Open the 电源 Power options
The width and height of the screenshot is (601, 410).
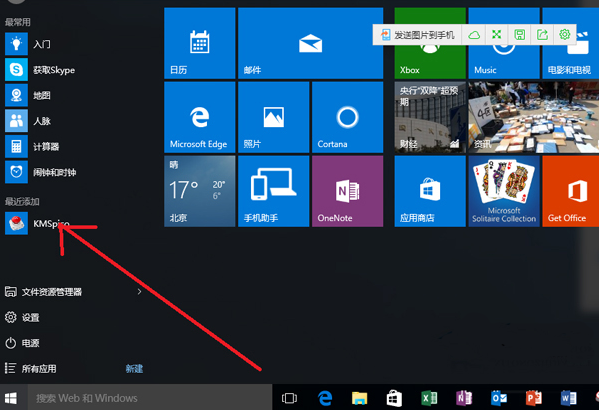(x=22, y=343)
